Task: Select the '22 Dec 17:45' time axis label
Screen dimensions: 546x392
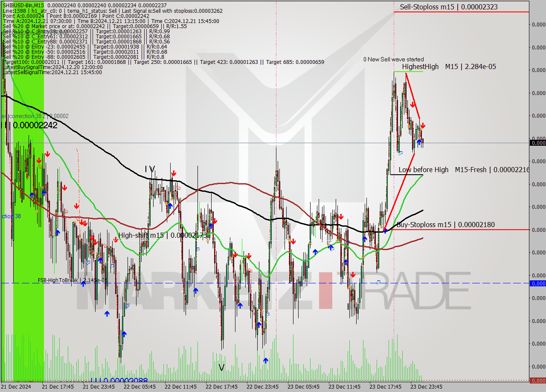Action: pyautogui.click(x=221, y=387)
